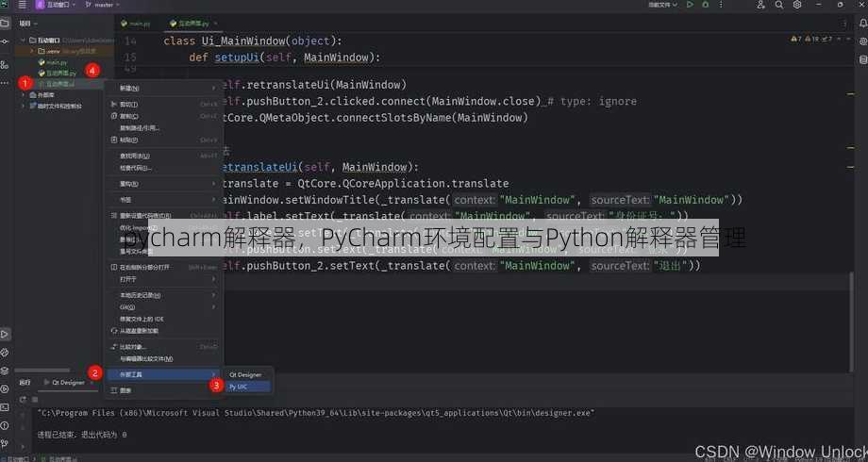
Task: Click the stop icon in Run panel
Action: (35, 399)
